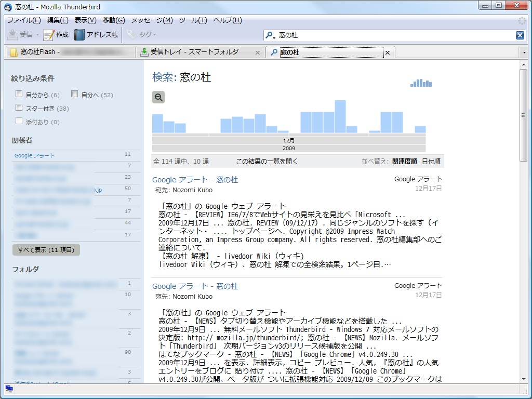Click the scrollbar up arrow

pyautogui.click(x=524, y=64)
